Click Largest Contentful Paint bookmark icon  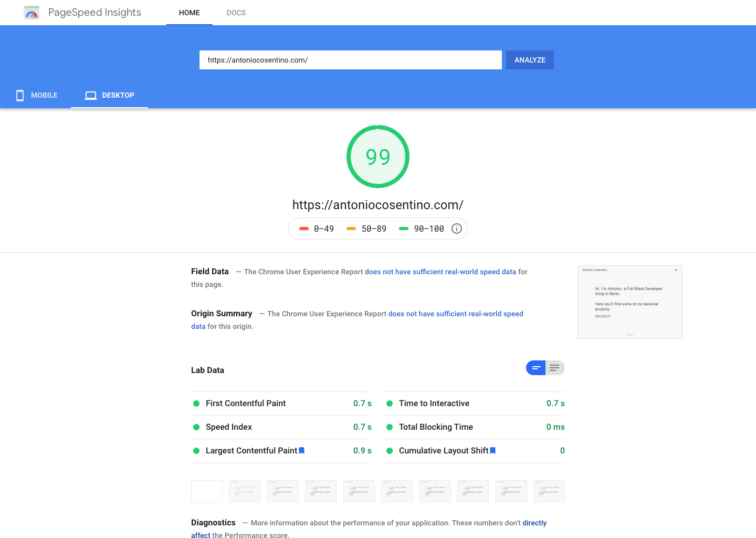pyautogui.click(x=302, y=451)
